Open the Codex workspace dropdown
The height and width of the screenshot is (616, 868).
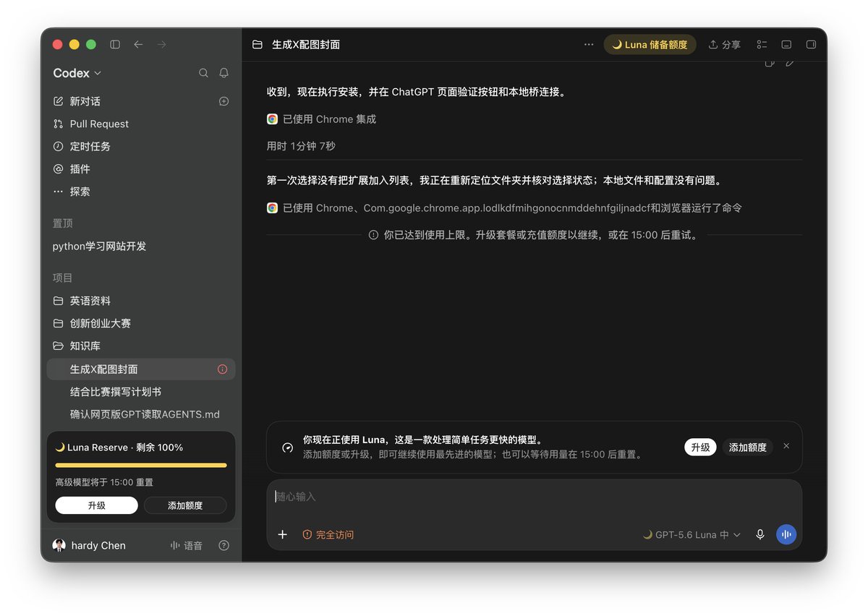77,73
